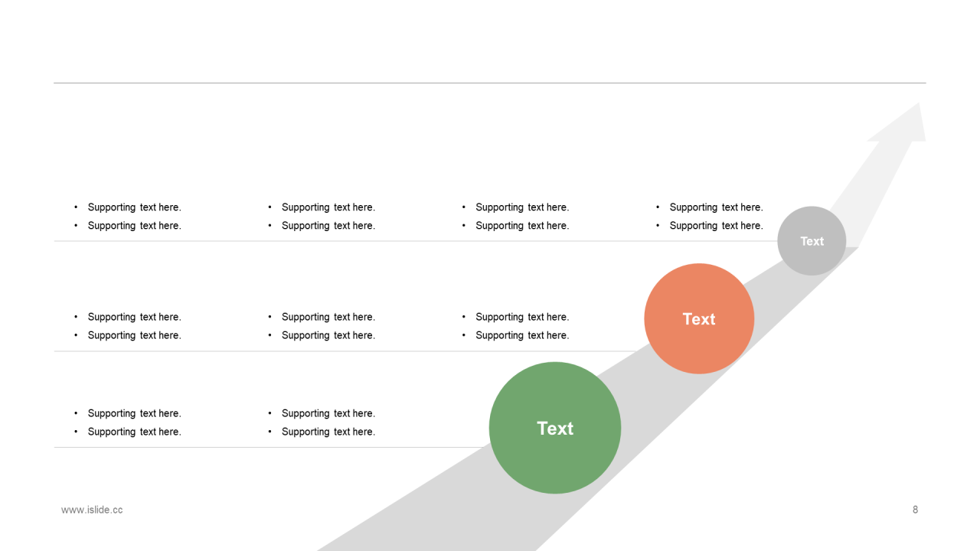The height and width of the screenshot is (551, 980).
Task: Open the www.islide.cc link
Action: coord(92,510)
